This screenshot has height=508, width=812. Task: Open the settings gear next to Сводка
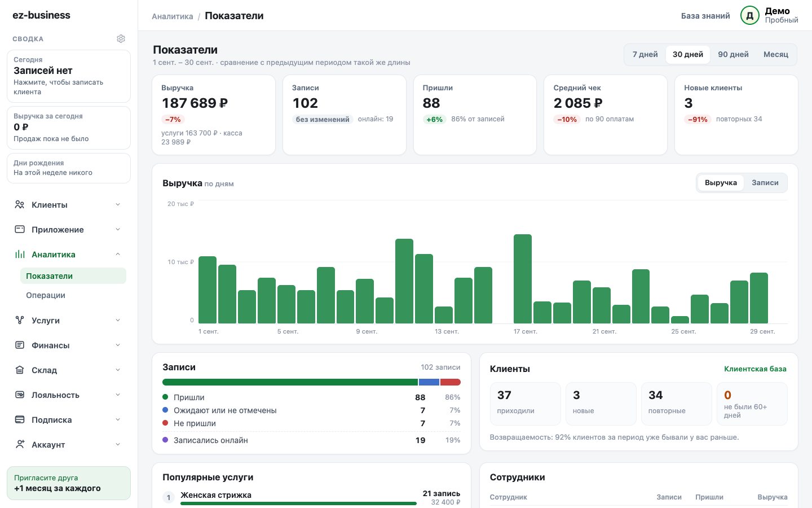coord(121,39)
